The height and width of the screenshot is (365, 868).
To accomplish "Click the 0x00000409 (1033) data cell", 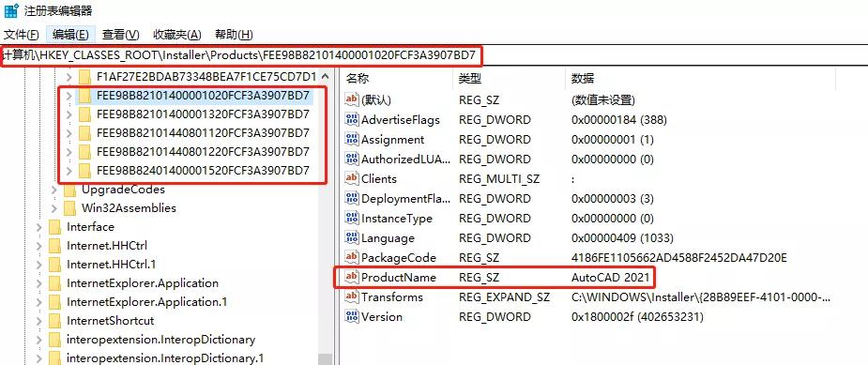I will tap(622, 238).
